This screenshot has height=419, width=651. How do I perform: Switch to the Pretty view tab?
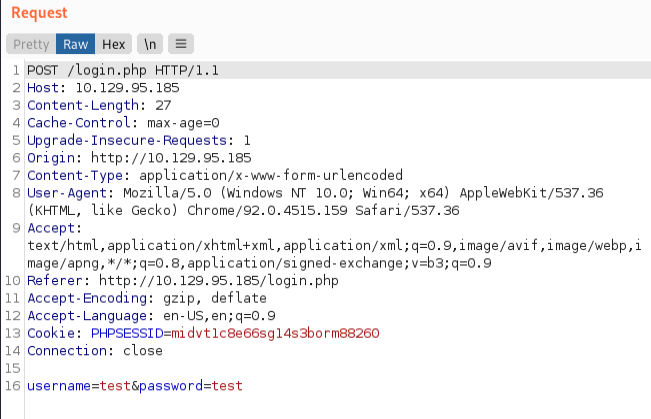[30, 44]
